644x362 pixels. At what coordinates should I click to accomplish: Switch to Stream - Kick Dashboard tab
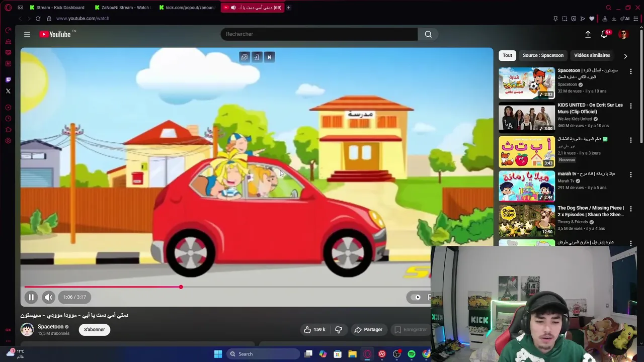coord(57,8)
